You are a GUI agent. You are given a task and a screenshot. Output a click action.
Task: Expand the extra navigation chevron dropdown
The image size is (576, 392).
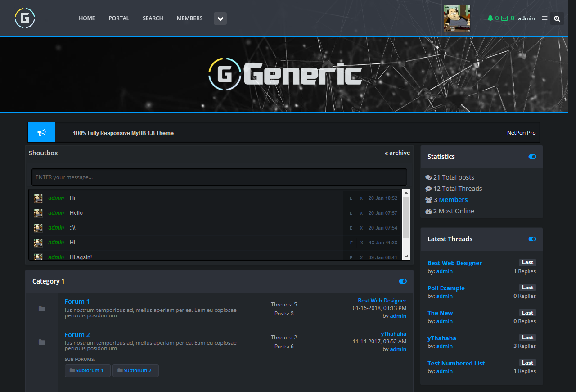pos(220,18)
